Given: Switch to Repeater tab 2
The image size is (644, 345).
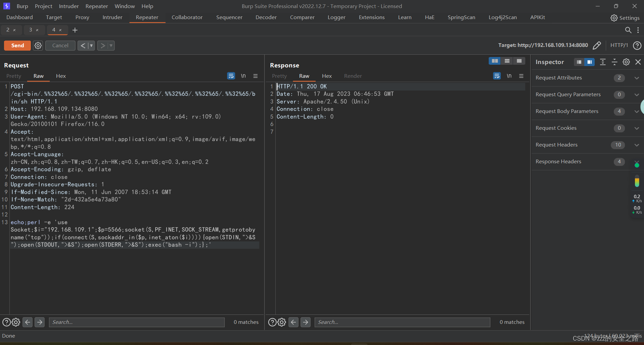Looking at the screenshot, I should tap(8, 30).
